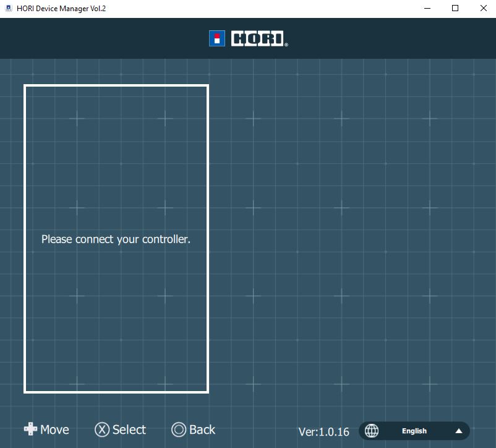Click the circle Back icon
Viewport: 496px width, 448px height.
point(179,429)
